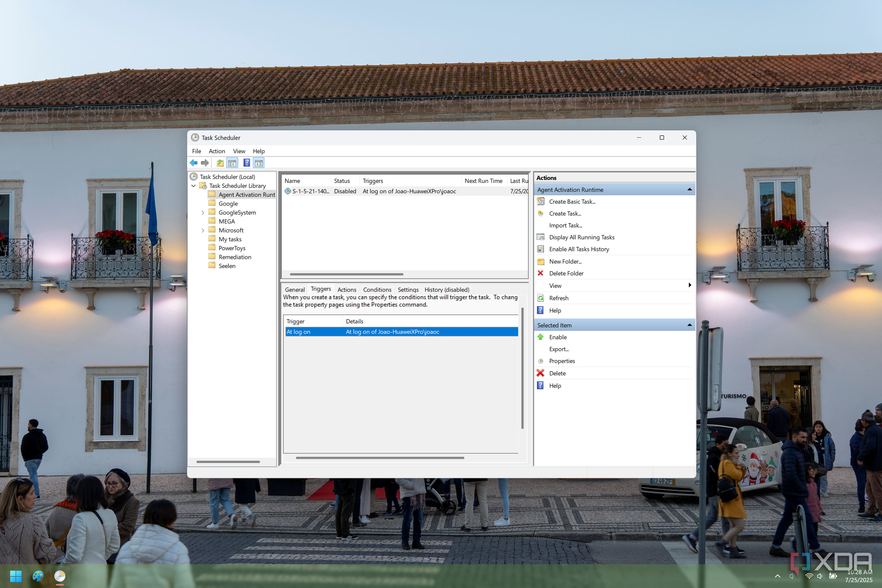Open the View submenu arrow in Actions
This screenshot has width=882, height=588.
tap(689, 285)
